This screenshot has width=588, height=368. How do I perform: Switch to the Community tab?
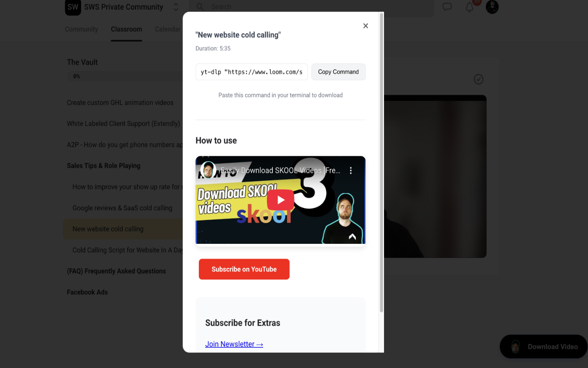point(81,29)
